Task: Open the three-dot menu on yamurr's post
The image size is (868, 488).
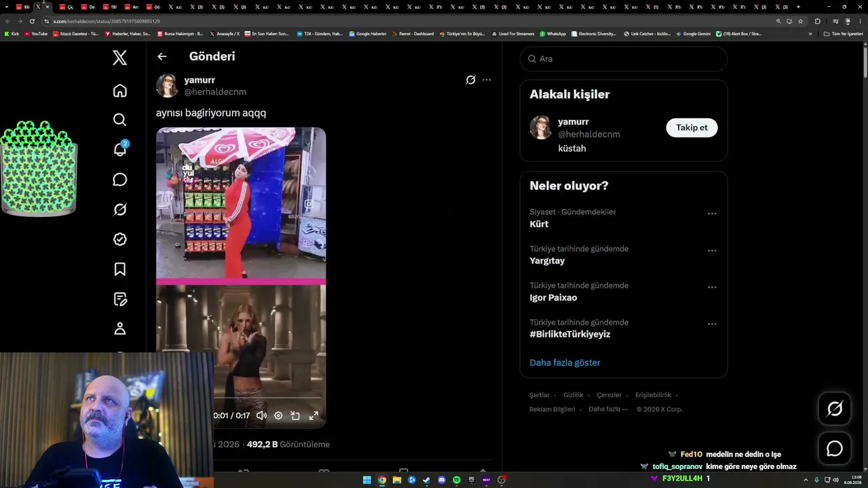Action: point(486,80)
